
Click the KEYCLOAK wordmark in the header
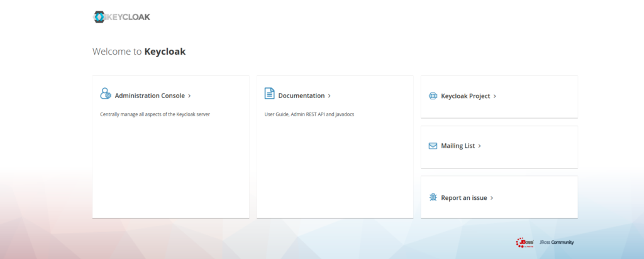tap(129, 17)
